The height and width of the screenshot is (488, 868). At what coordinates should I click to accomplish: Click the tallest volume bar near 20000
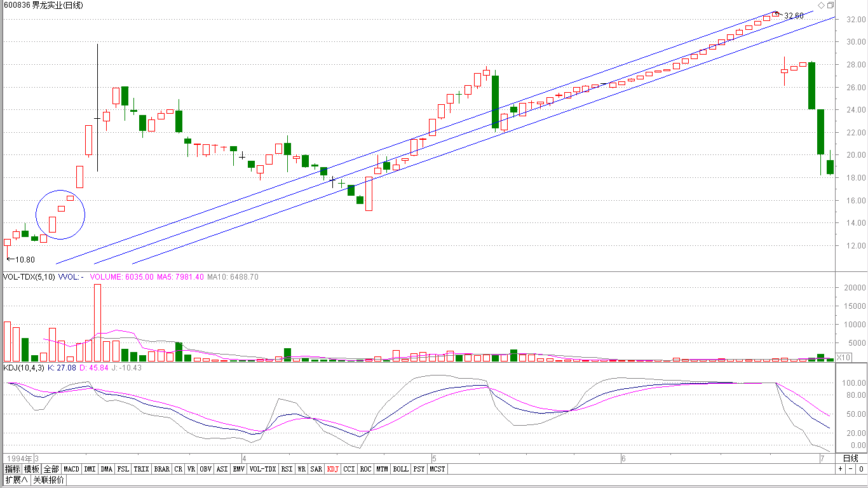[97, 323]
